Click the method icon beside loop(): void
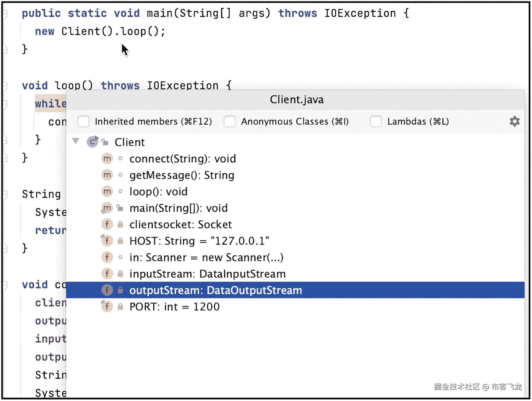 click(x=107, y=191)
